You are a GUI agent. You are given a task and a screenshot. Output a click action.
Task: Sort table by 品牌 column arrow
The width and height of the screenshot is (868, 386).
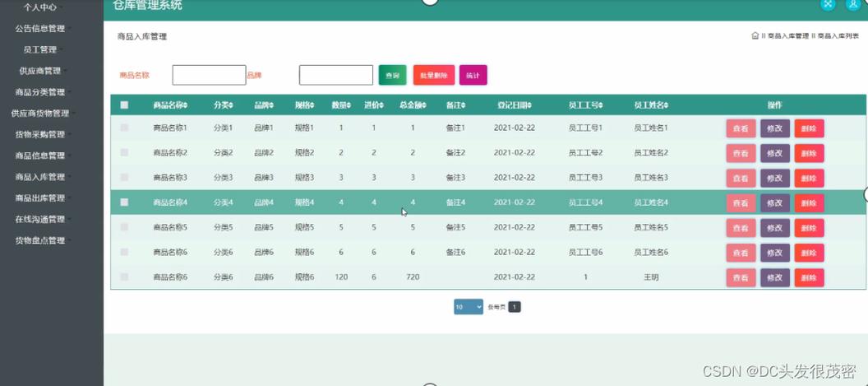(272, 105)
